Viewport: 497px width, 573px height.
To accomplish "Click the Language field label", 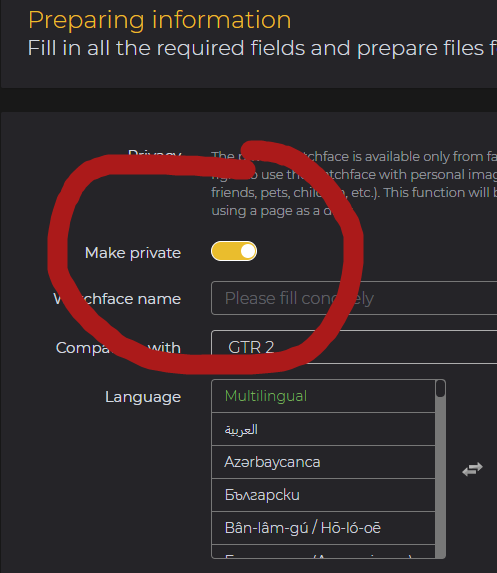I will (143, 397).
